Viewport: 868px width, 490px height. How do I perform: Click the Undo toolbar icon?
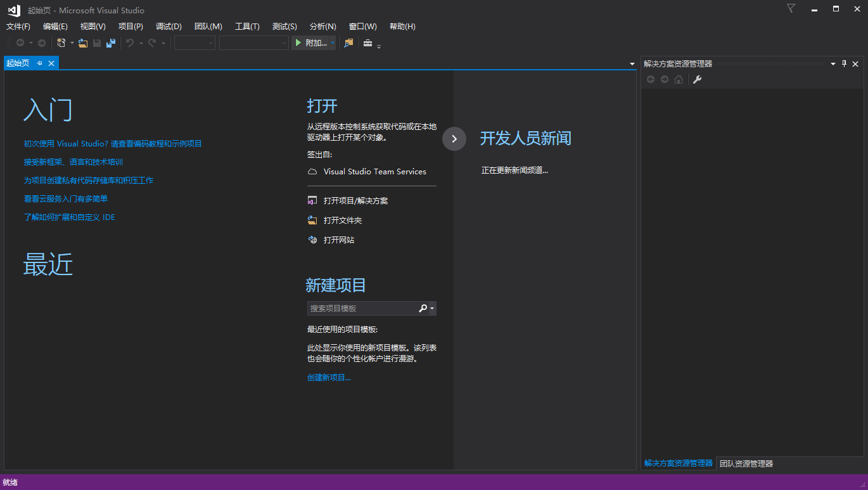tap(130, 42)
